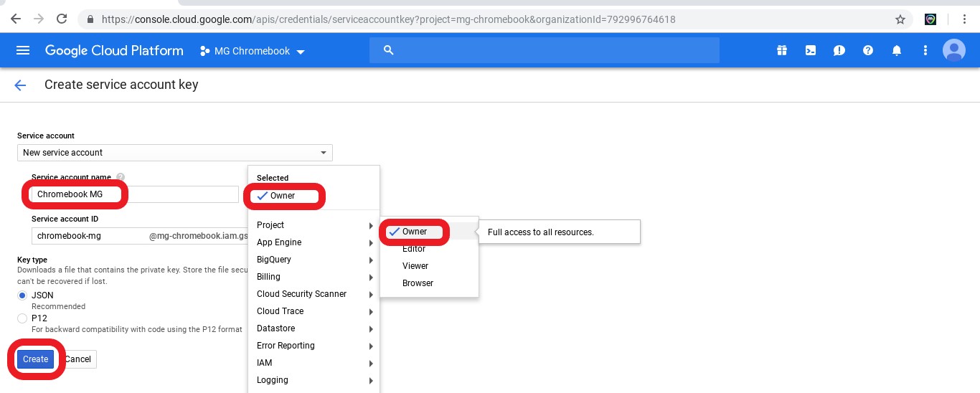The image size is (980, 393).
Task: Click the Cancel button
Action: coord(77,359)
